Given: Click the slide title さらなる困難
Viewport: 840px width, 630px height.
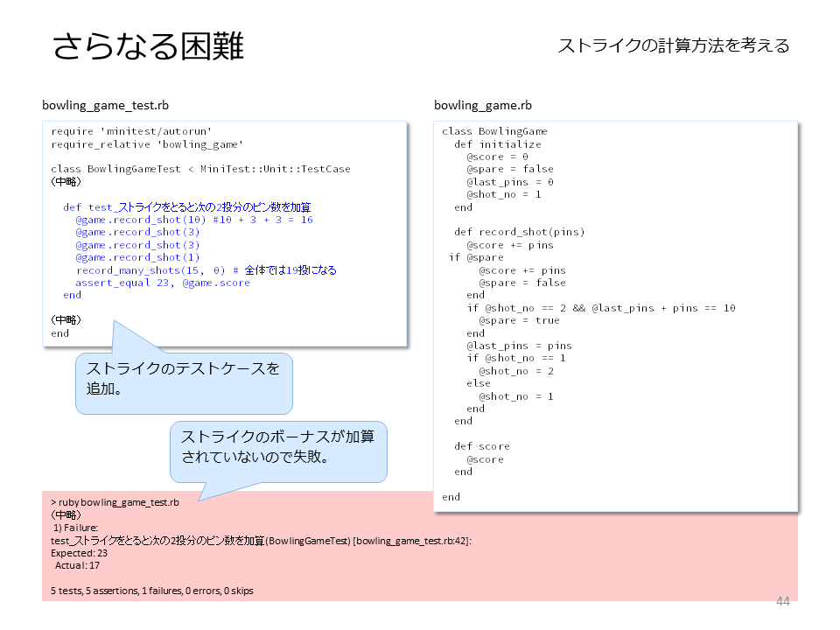Looking at the screenshot, I should [148, 46].
